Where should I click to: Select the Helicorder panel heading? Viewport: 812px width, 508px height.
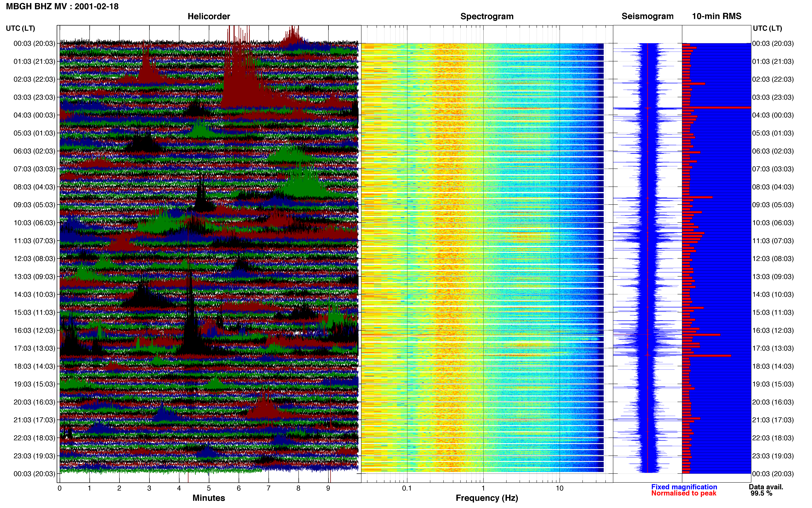208,16
